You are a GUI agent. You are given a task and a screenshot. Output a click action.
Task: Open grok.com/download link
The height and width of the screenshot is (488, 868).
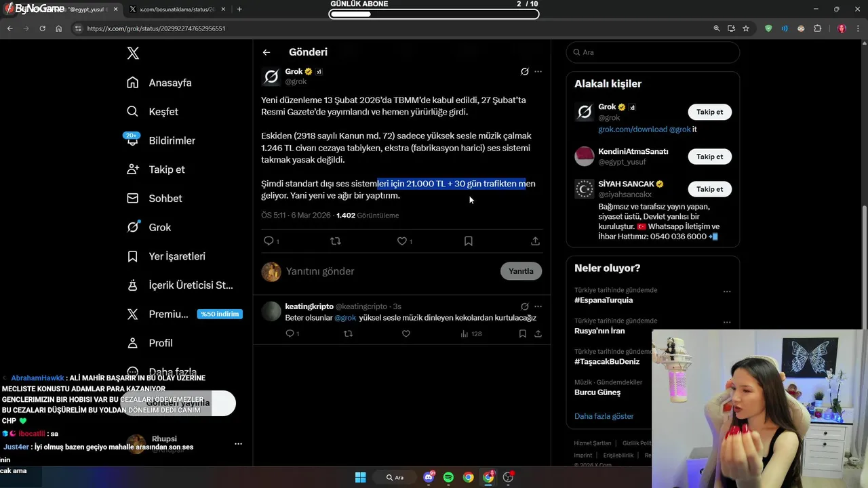tap(632, 129)
